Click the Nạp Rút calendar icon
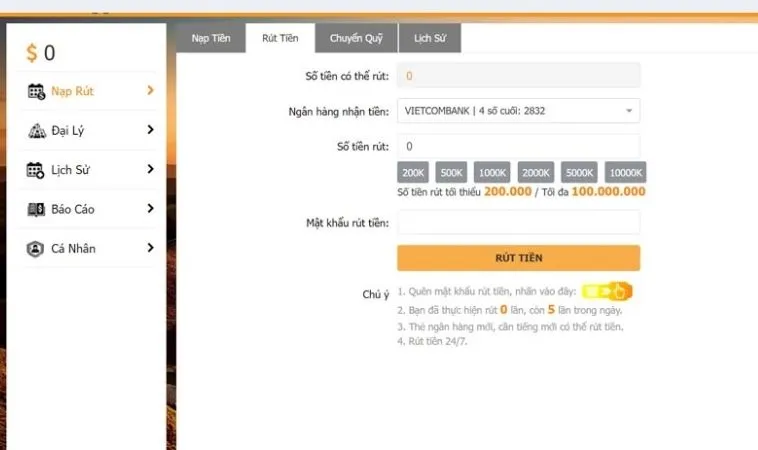 [36, 91]
